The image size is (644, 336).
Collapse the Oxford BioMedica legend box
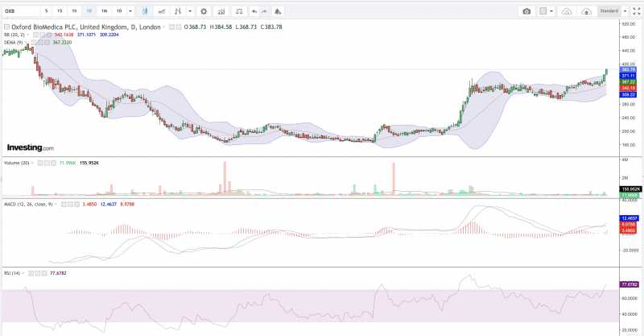point(6,26)
